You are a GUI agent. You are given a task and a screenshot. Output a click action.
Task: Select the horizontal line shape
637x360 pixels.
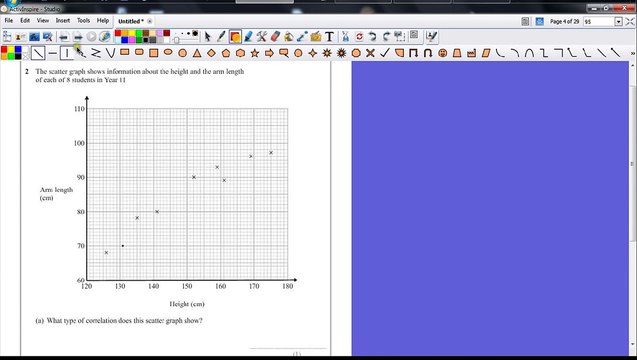tap(52, 53)
